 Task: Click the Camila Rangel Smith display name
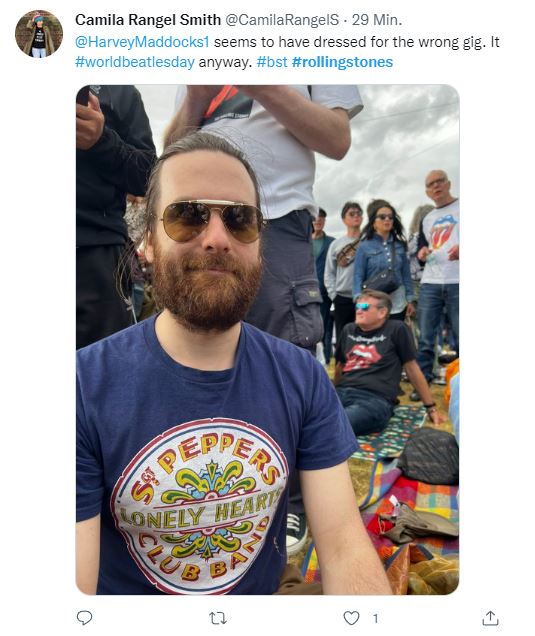click(148, 20)
